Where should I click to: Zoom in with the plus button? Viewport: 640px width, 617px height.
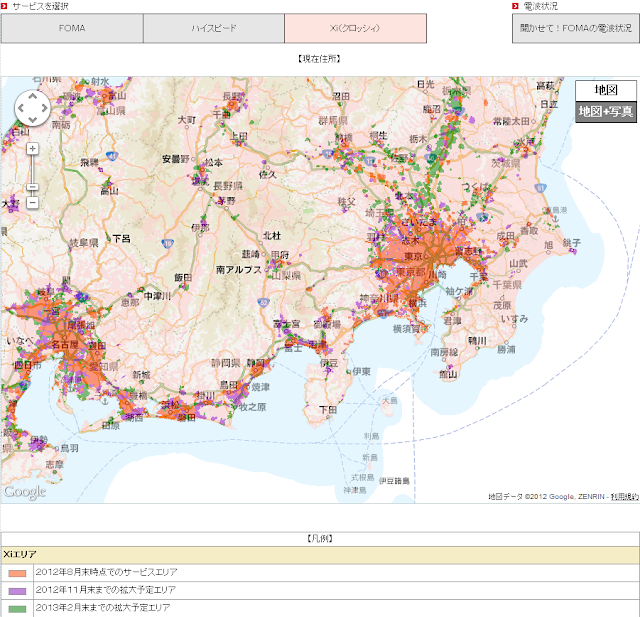(x=33, y=149)
